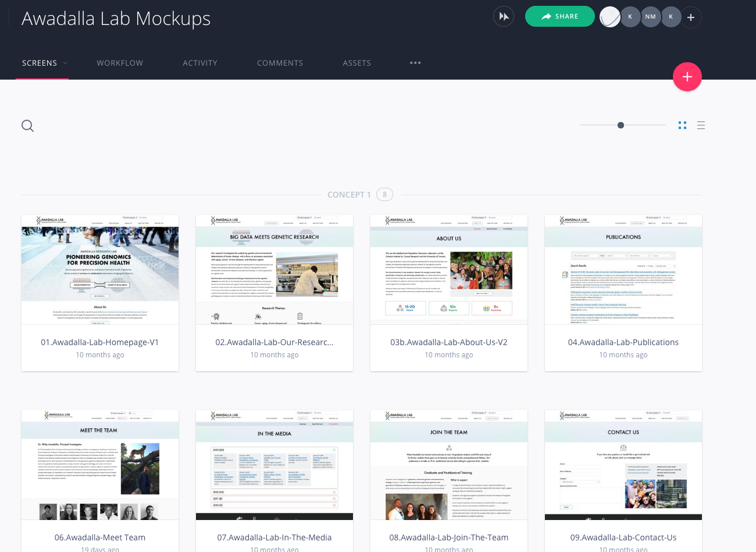
Task: Adjust the thumbnail size slider handle
Action: pyautogui.click(x=621, y=125)
